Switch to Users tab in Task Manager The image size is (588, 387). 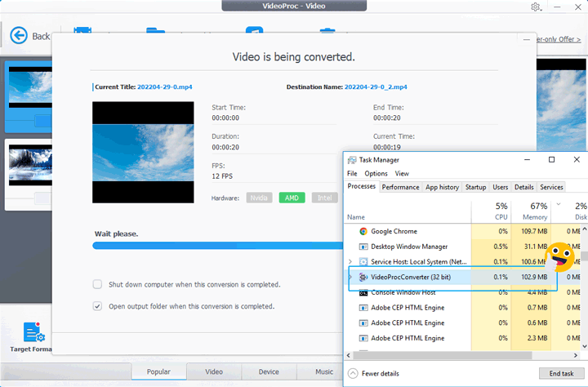coord(501,187)
